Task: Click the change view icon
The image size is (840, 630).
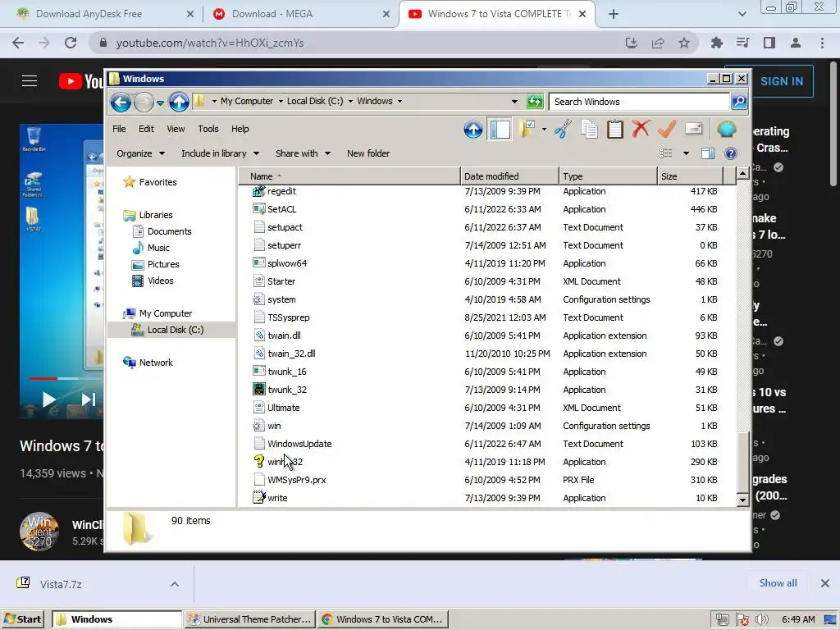Action: [x=666, y=153]
